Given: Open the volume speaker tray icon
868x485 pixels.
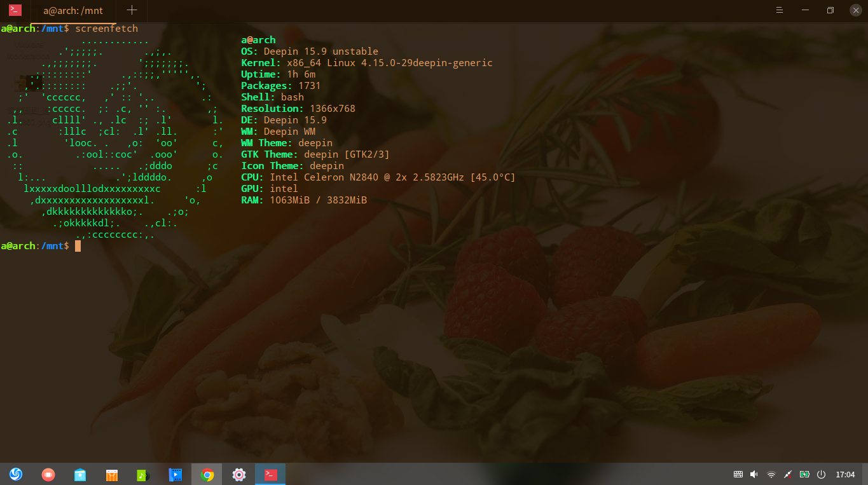Looking at the screenshot, I should 754,474.
